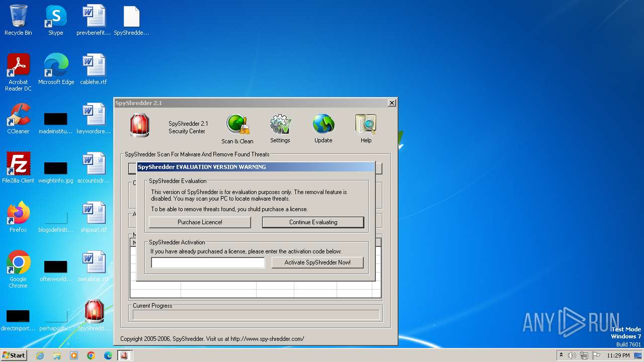Viewport: 644px width, 362px height.
Task: Select directimport file icon
Action: [18, 320]
